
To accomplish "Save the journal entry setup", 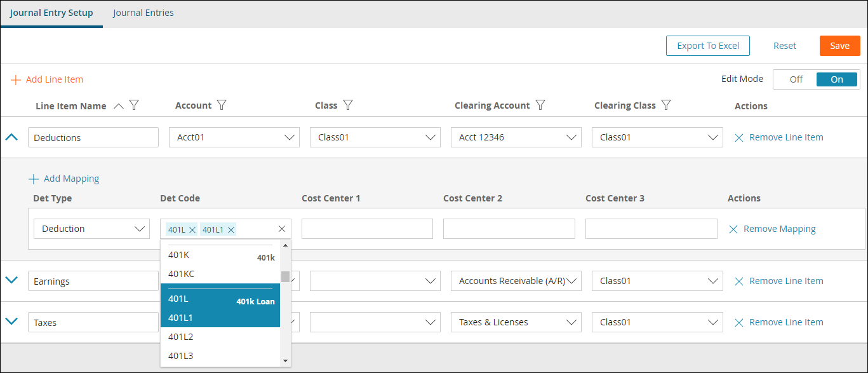I will point(839,46).
